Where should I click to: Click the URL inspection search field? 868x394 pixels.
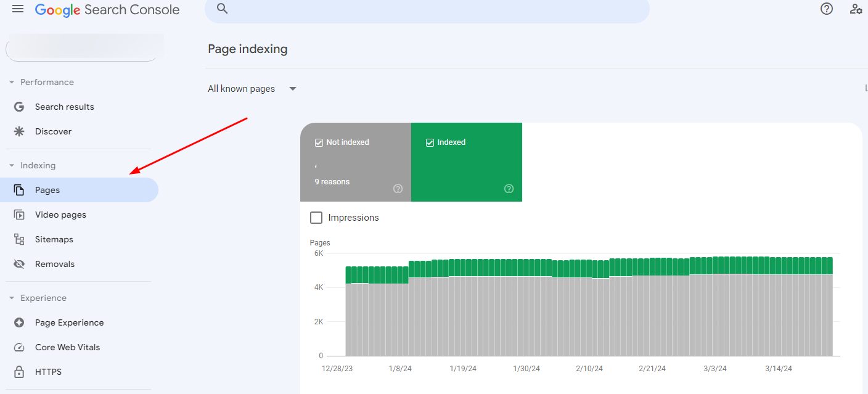(x=427, y=9)
